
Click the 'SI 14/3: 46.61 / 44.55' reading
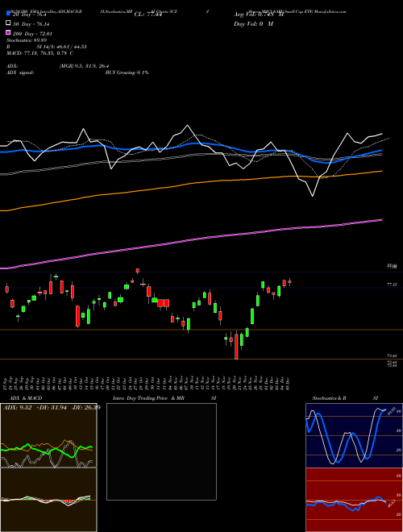click(x=62, y=47)
